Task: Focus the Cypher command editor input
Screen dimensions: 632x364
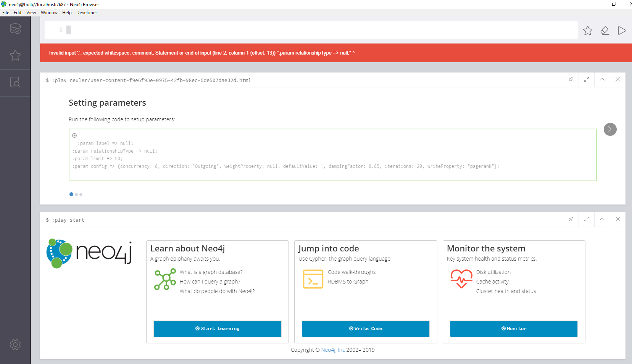Action: pyautogui.click(x=311, y=30)
